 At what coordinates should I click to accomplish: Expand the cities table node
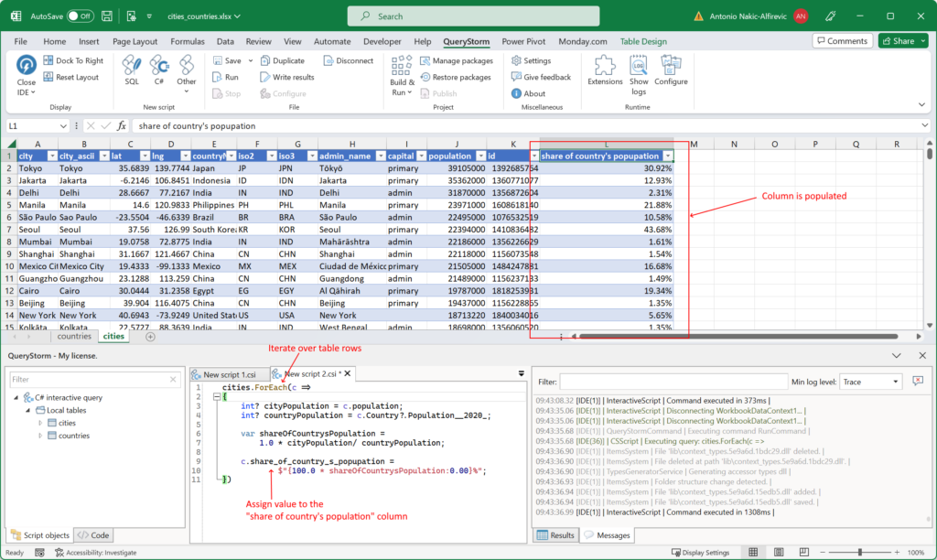[x=40, y=423]
